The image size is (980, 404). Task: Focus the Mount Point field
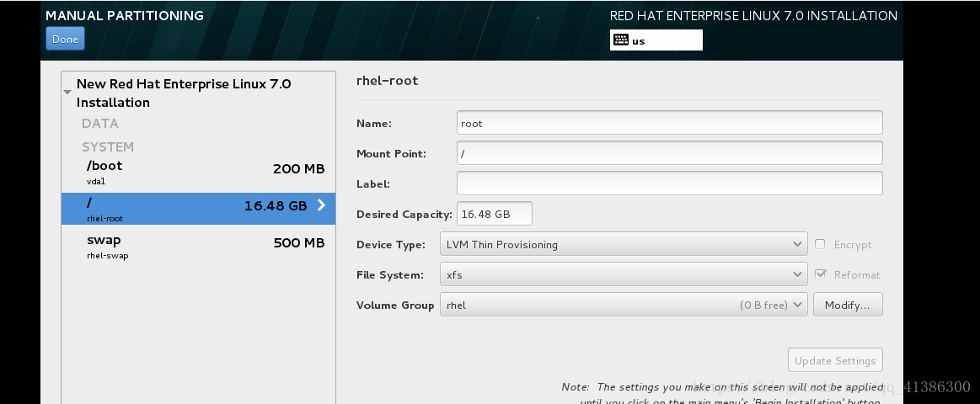[669, 153]
